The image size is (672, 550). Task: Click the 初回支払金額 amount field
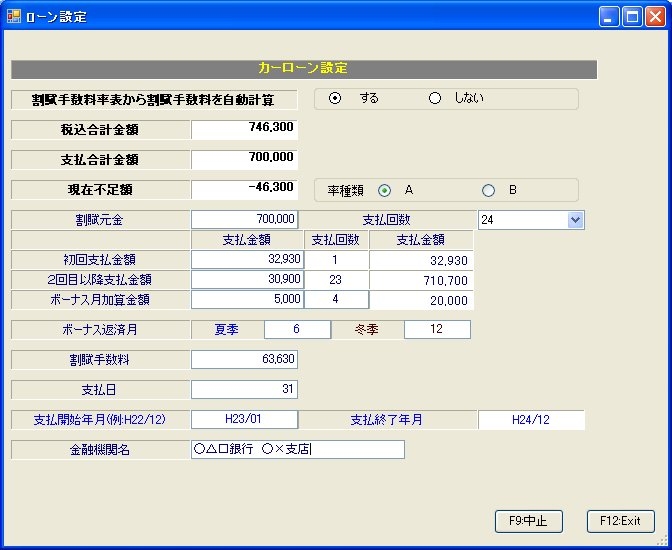click(244, 260)
